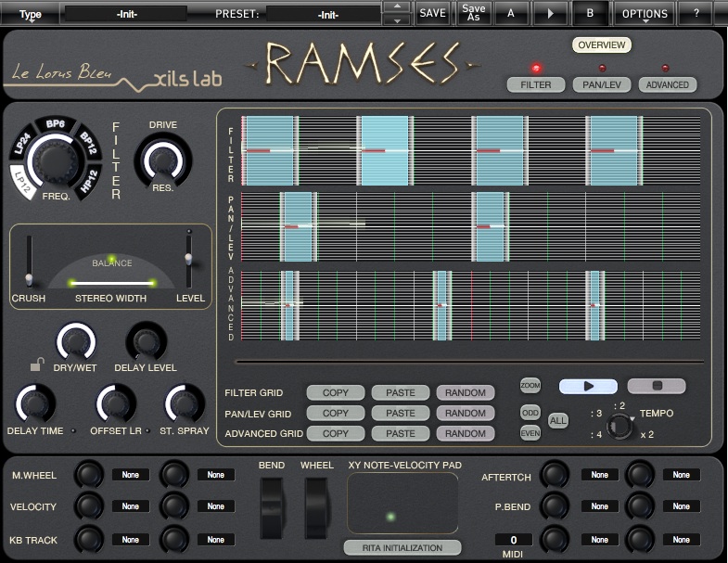Click the CRUSH vertical slider
Viewport: 728px width, 563px height.
[x=29, y=262]
